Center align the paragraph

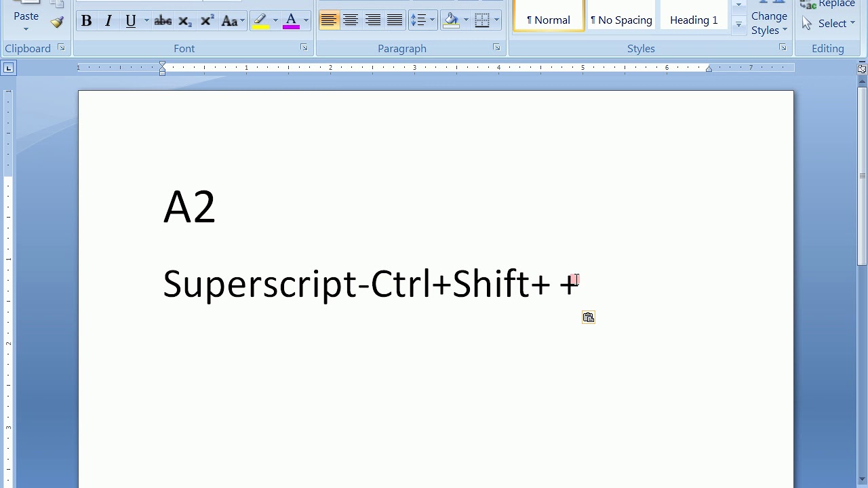(351, 20)
